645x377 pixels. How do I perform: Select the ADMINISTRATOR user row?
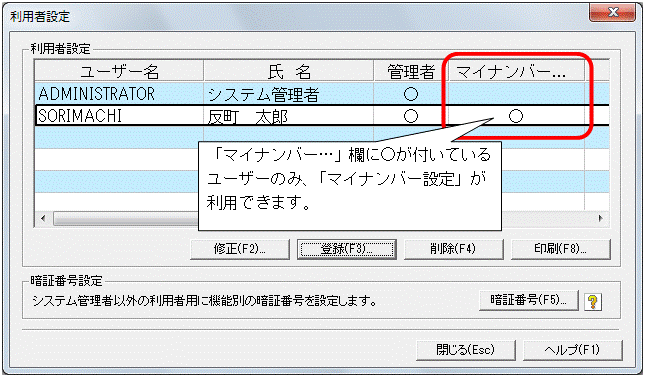(x=321, y=94)
